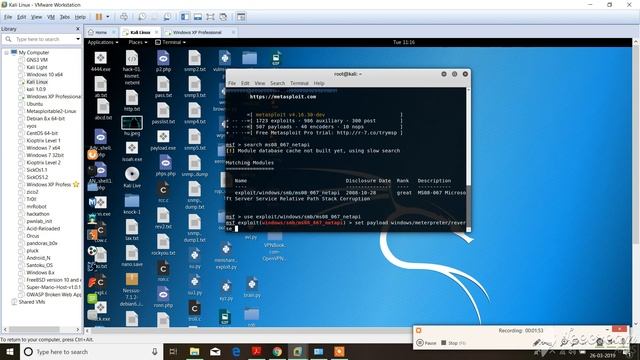Click the Library panel's horizontal scrollbar
This screenshot has width=640, height=360.
coord(42,329)
